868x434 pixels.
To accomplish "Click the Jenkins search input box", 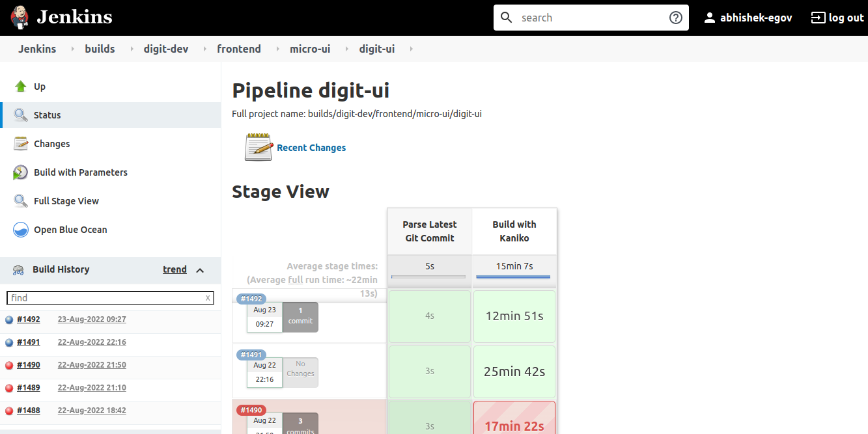I will pos(589,18).
